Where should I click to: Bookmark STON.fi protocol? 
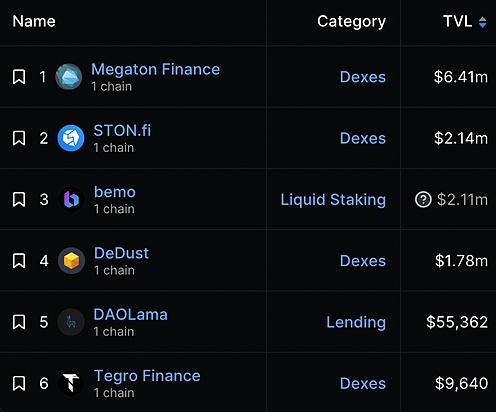click(x=19, y=138)
